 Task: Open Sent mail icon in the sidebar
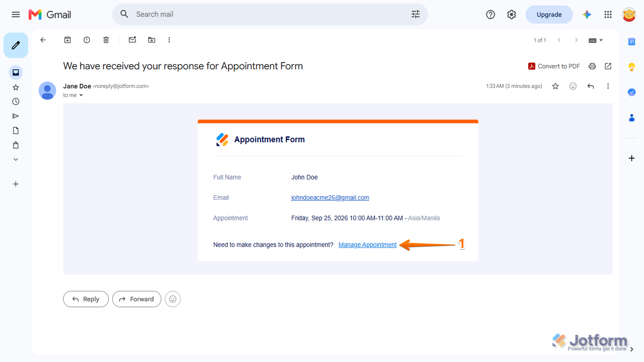(x=16, y=116)
